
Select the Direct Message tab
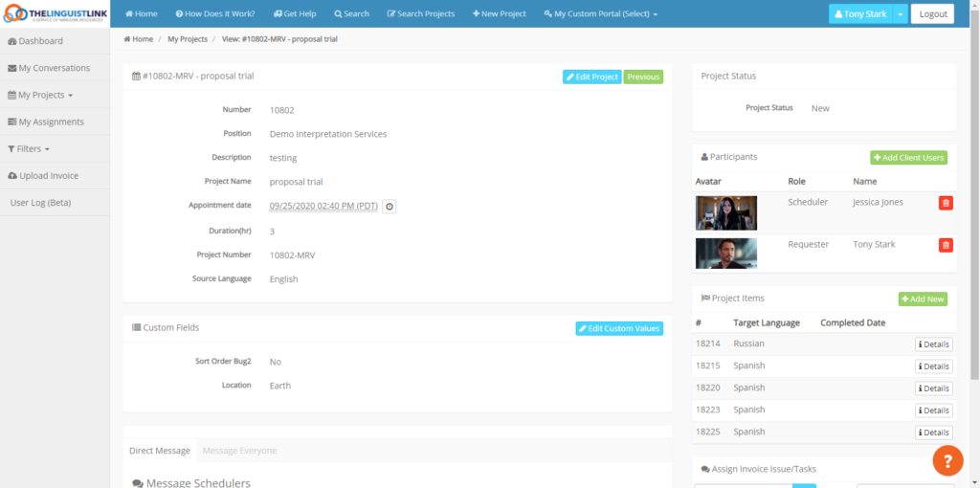coord(160,451)
